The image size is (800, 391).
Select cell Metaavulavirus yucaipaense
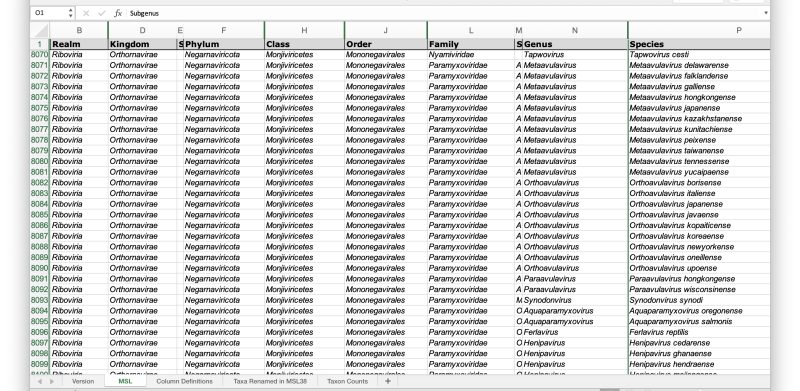699,172
